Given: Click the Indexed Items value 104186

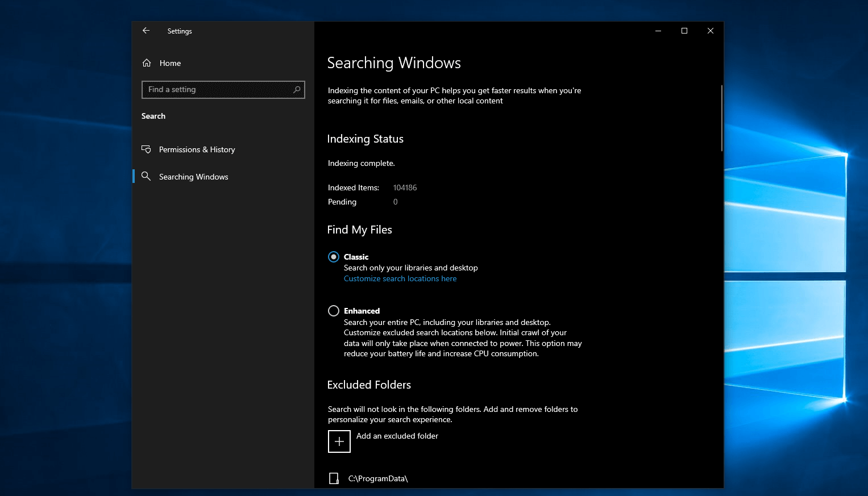Looking at the screenshot, I should tap(405, 187).
